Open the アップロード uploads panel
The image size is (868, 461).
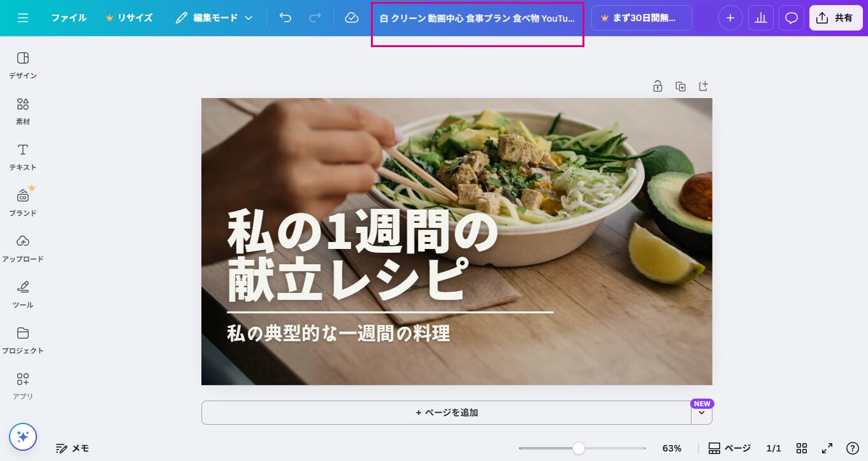pyautogui.click(x=23, y=249)
